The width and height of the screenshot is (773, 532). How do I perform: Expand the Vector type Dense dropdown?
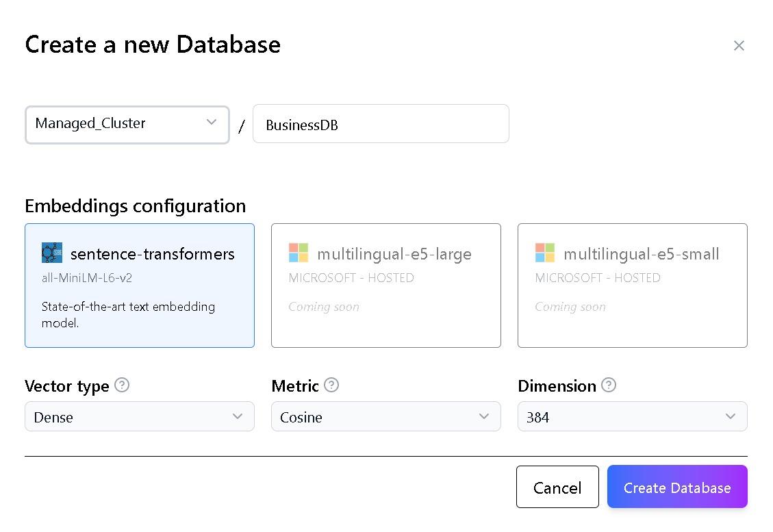point(140,416)
